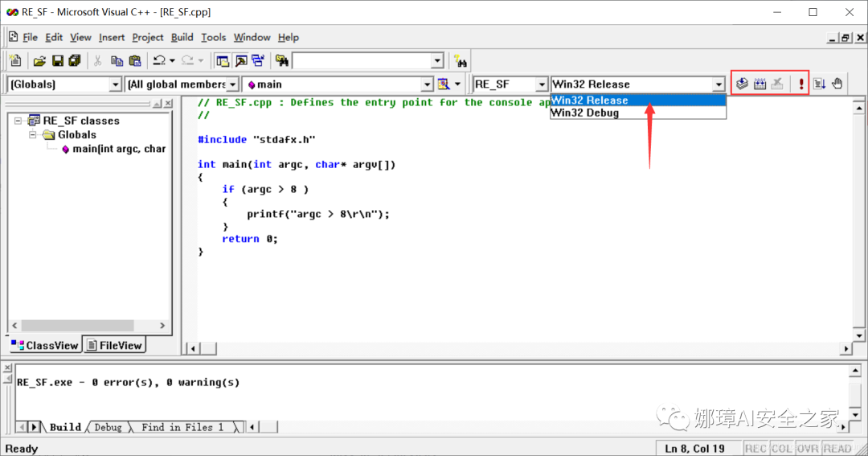Screen dimensions: 868x456
Task: Click the greyed Stop Build icon
Action: tap(777, 84)
